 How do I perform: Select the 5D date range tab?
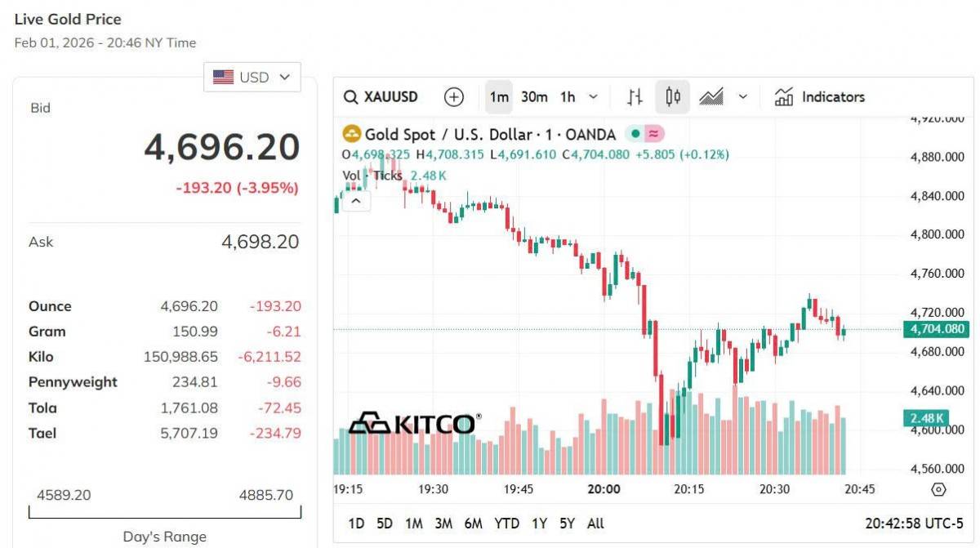pyautogui.click(x=385, y=523)
